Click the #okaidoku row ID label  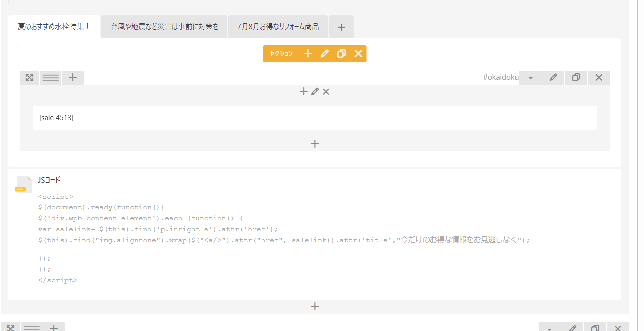tap(501, 78)
